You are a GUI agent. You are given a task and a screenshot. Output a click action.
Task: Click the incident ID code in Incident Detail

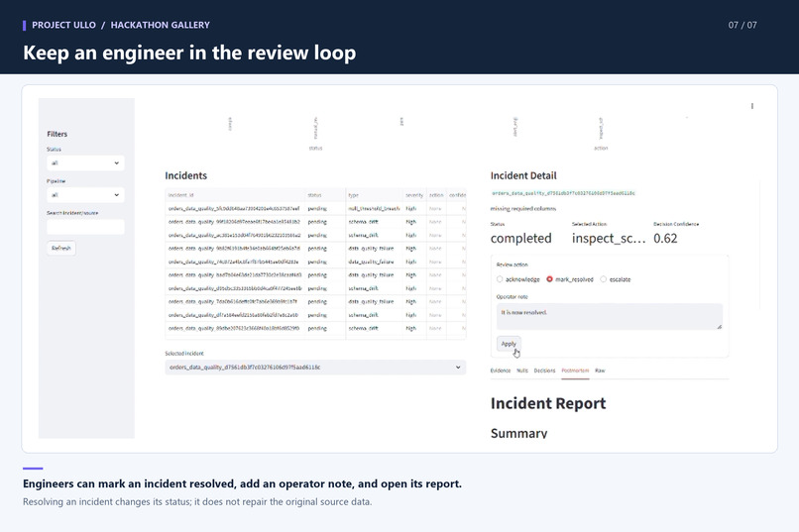[563, 193]
